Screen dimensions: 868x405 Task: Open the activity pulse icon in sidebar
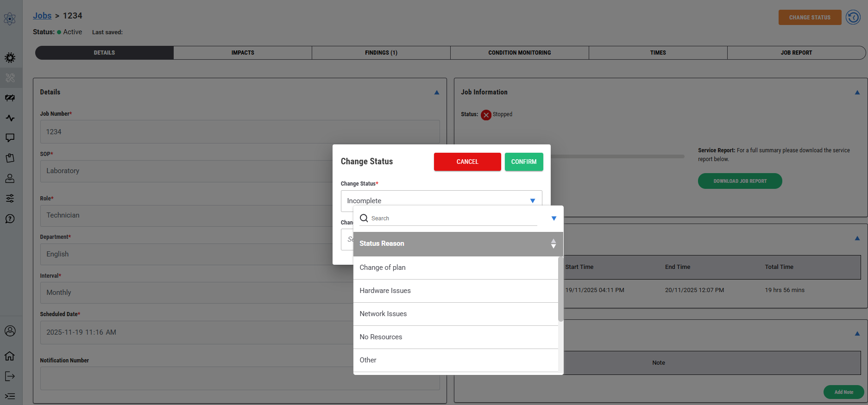coord(10,118)
